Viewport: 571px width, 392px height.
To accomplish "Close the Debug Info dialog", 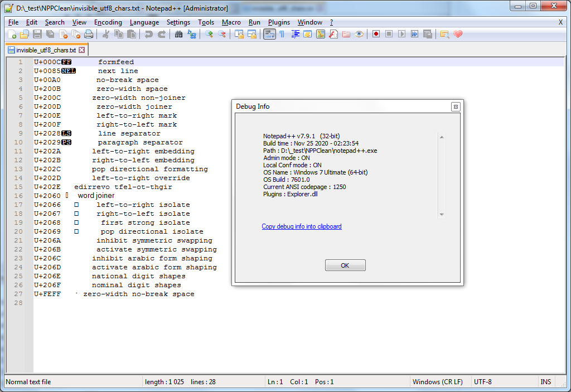I will point(456,107).
